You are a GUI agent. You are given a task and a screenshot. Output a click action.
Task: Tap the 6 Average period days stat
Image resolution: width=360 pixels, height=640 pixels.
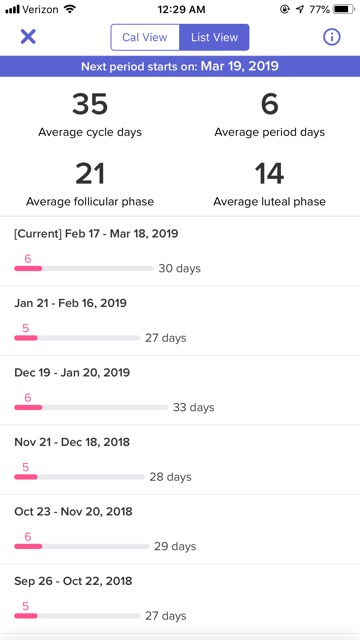tap(269, 115)
